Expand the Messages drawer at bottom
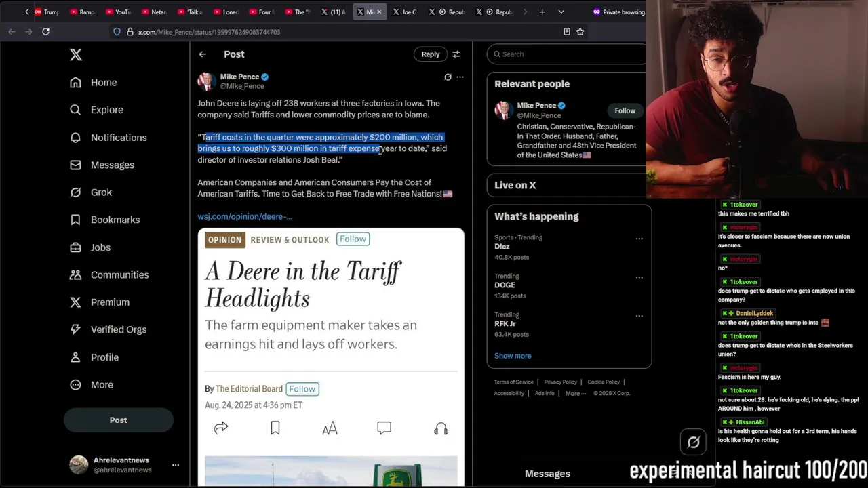 [547, 474]
